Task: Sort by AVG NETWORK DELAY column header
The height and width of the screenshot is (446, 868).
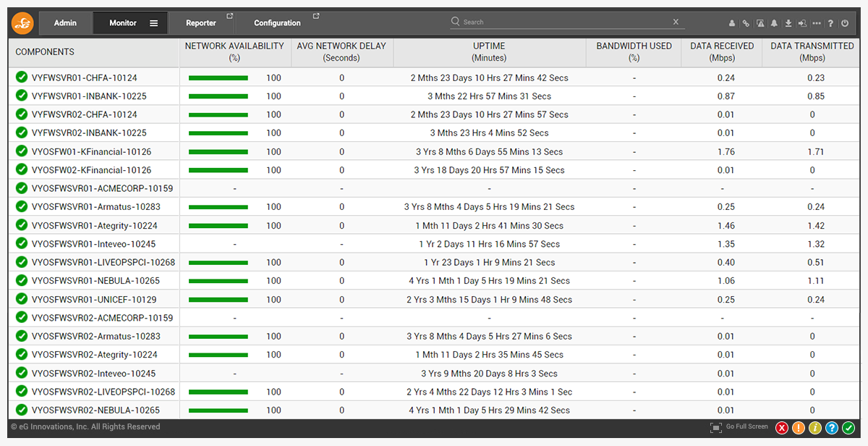Action: tap(341, 51)
